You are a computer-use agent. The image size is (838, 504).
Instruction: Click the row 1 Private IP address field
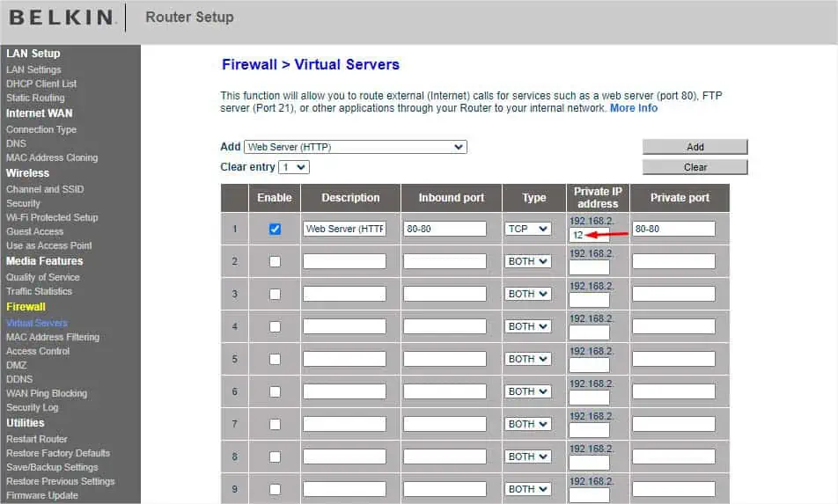click(x=589, y=236)
